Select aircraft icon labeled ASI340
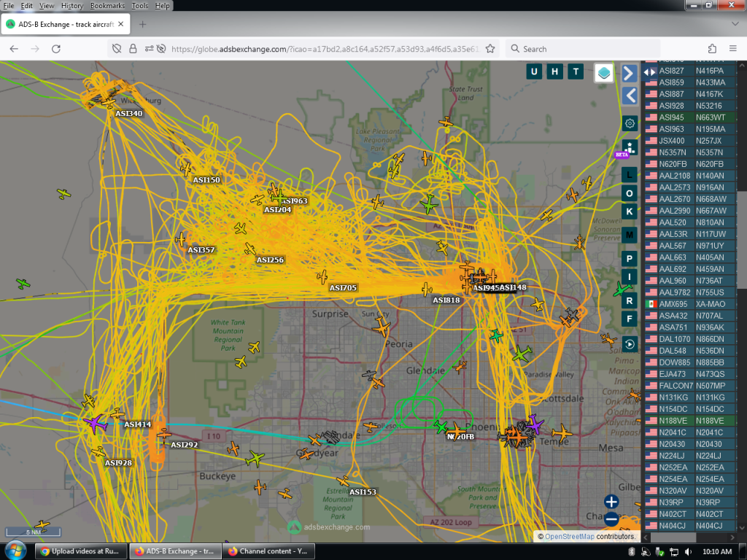This screenshot has height=560, width=747. 109,103
